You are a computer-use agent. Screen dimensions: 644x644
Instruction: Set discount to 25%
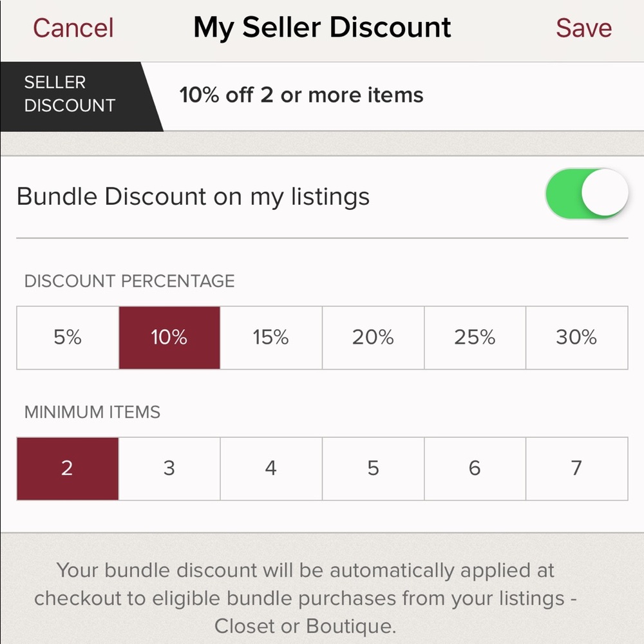point(475,337)
